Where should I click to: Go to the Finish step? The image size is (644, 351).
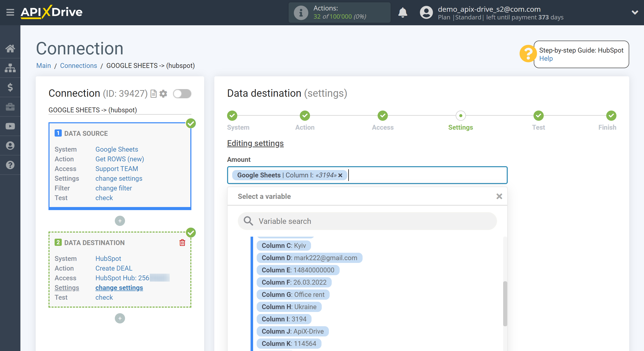[x=611, y=116]
